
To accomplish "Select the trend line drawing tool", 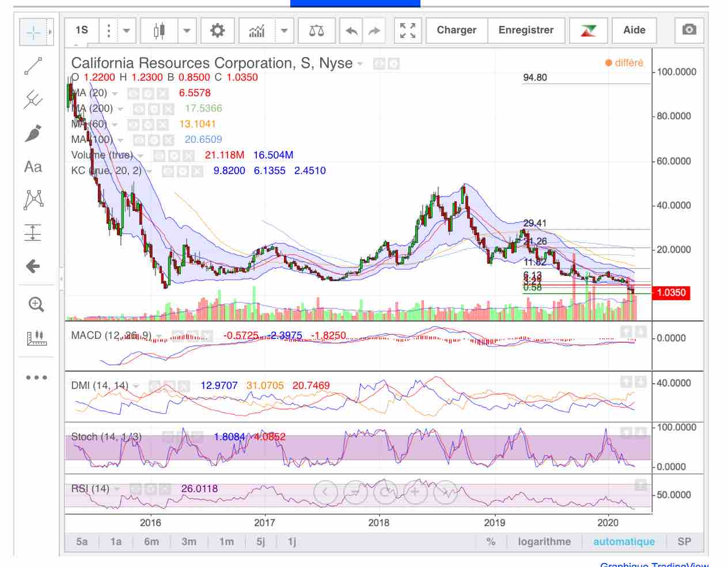I will coord(33,66).
